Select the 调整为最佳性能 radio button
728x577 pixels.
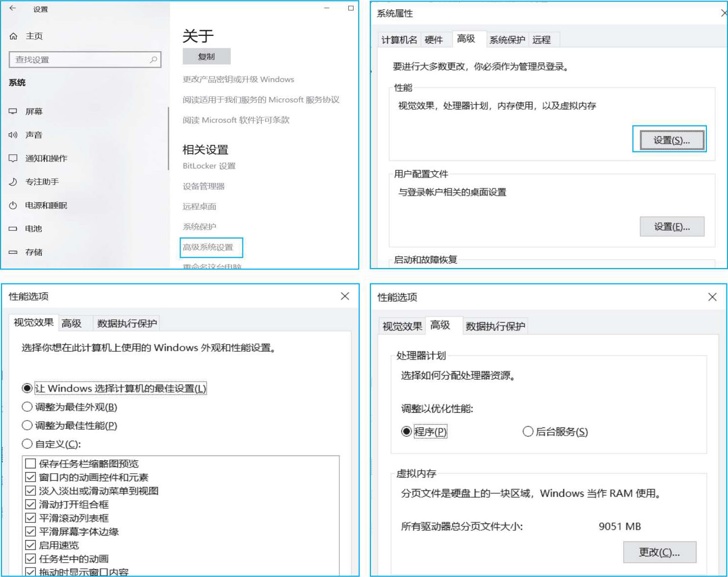tap(27, 425)
